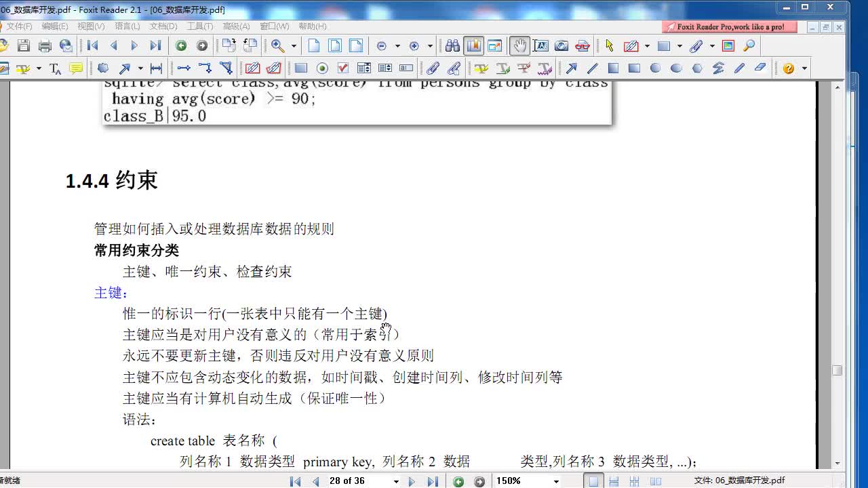Open search with the binoculars icon
This screenshot has width=868, height=488.
(452, 46)
